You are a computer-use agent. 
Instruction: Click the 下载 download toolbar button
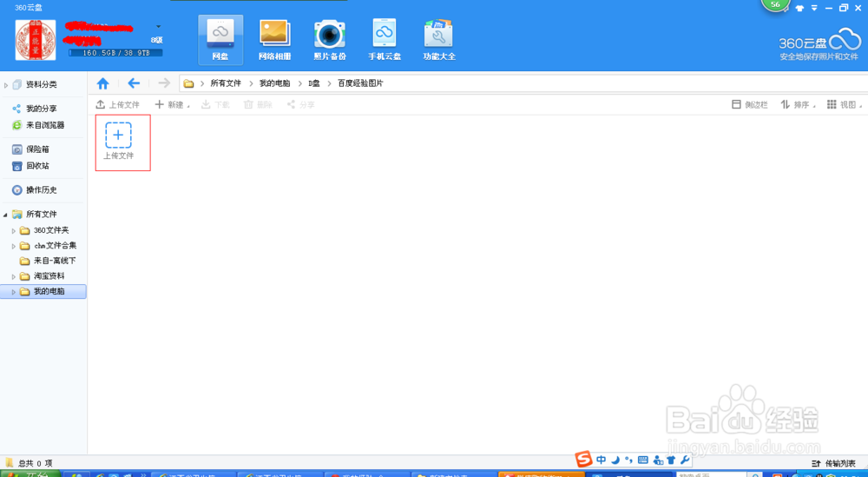pos(215,105)
